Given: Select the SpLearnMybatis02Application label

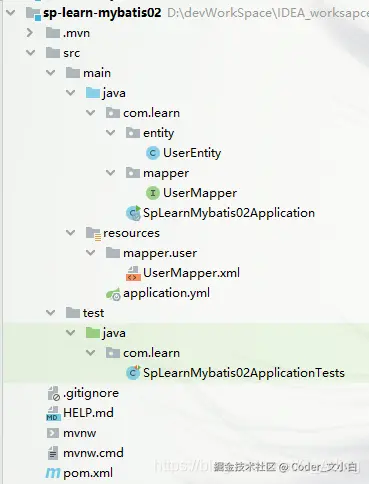Looking at the screenshot, I should (229, 213).
